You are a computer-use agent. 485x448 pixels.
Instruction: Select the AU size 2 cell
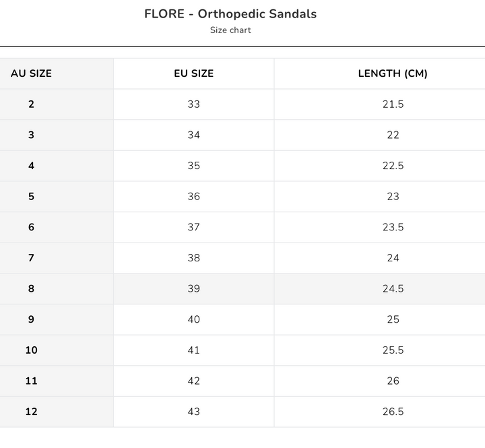(31, 104)
